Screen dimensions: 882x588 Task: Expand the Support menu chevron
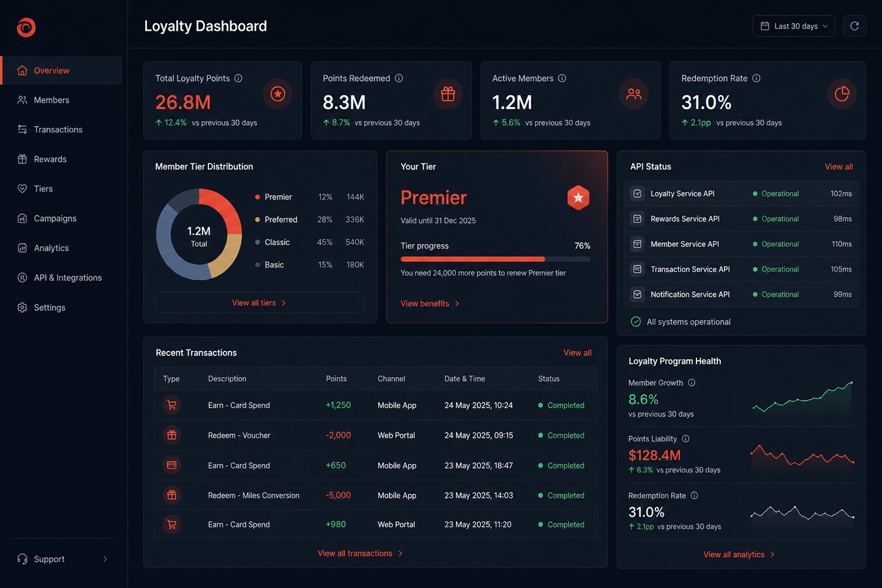[105, 559]
